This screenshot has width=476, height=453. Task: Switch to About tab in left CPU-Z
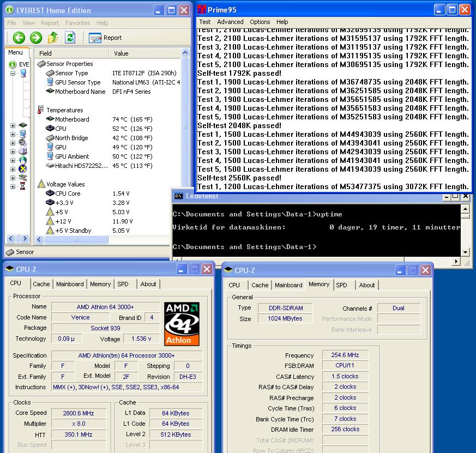click(x=148, y=285)
